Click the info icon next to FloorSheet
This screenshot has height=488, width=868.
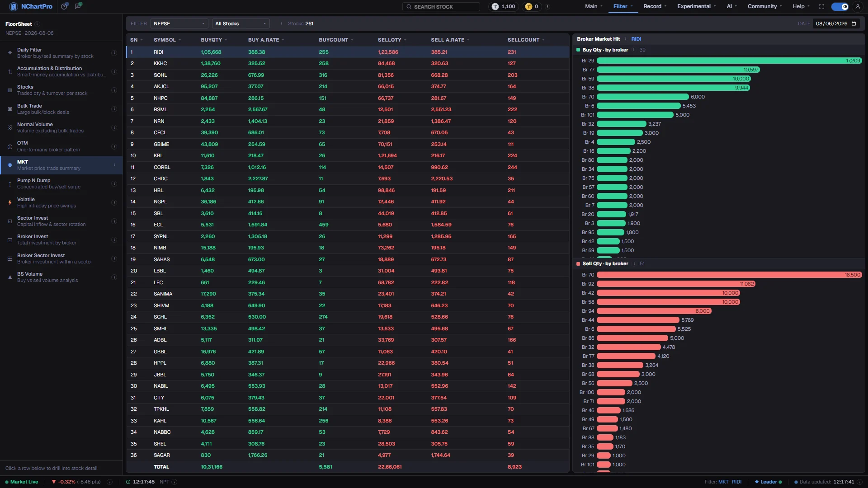pyautogui.click(x=38, y=24)
